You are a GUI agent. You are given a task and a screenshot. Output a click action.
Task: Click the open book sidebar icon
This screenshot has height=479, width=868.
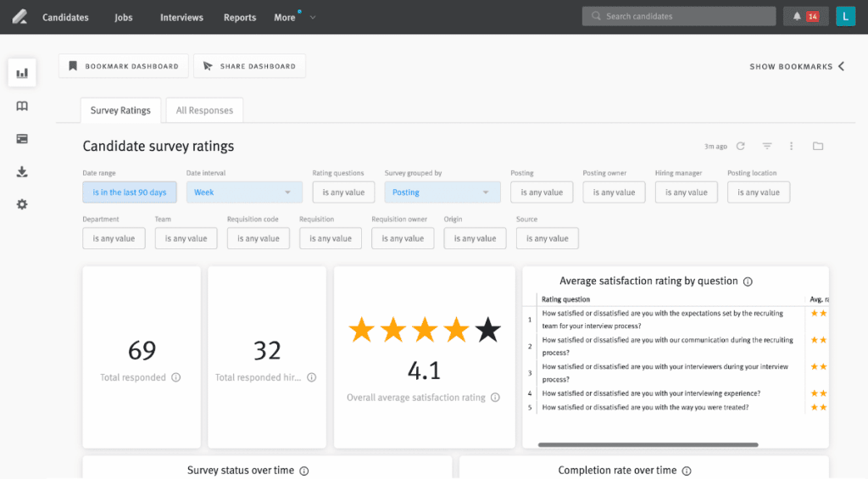coord(22,106)
